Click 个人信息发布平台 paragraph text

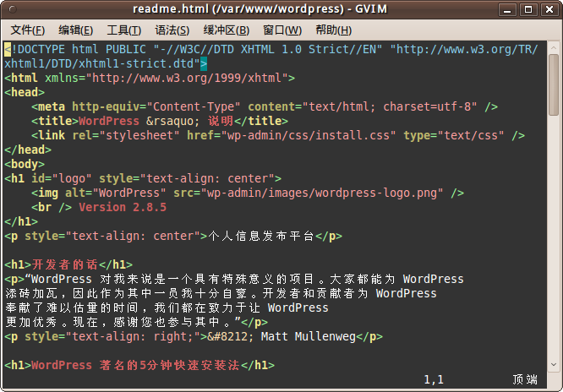[x=261, y=236]
